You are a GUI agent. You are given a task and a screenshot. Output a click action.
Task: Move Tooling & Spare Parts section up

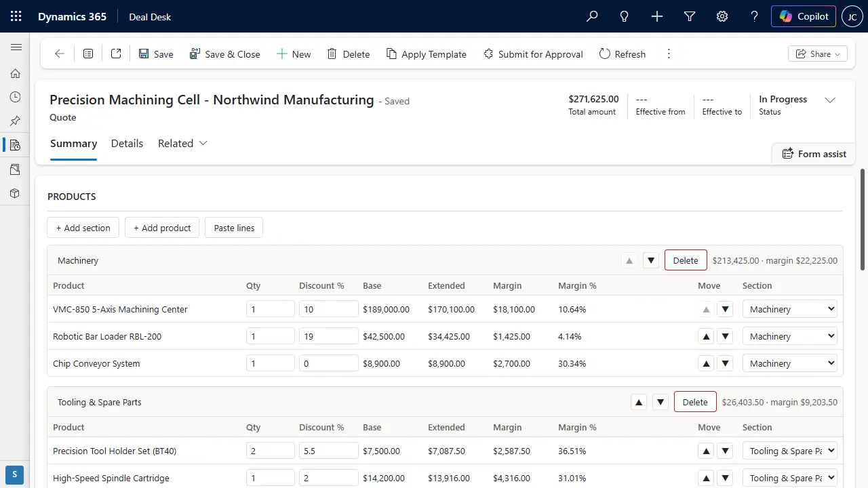tap(638, 402)
